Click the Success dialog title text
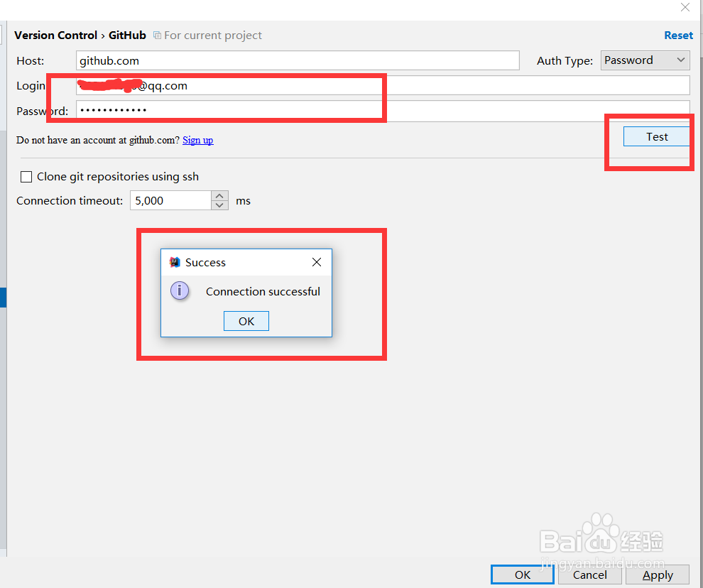703x588 pixels. point(205,262)
